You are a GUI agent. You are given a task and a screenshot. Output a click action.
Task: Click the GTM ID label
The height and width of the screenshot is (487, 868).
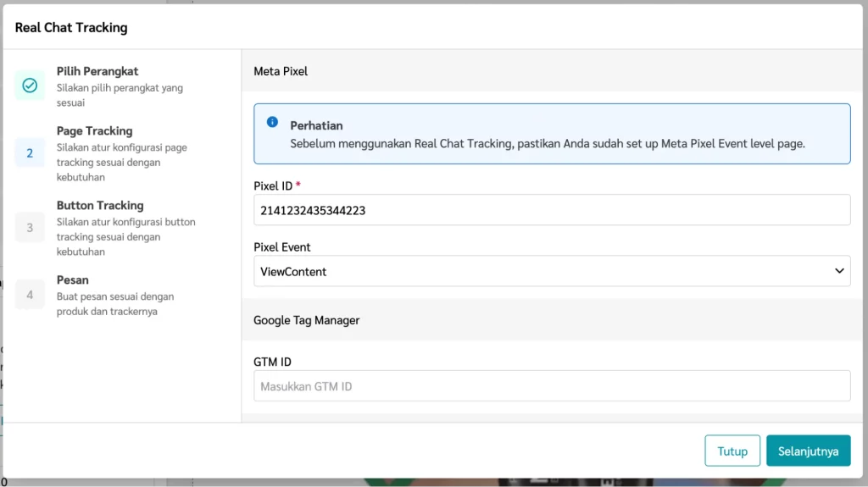[x=272, y=362]
